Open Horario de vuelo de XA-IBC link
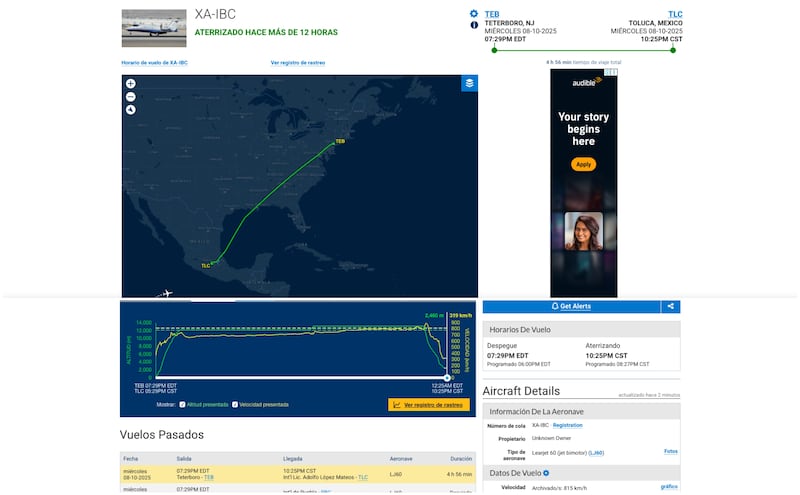 coord(155,63)
